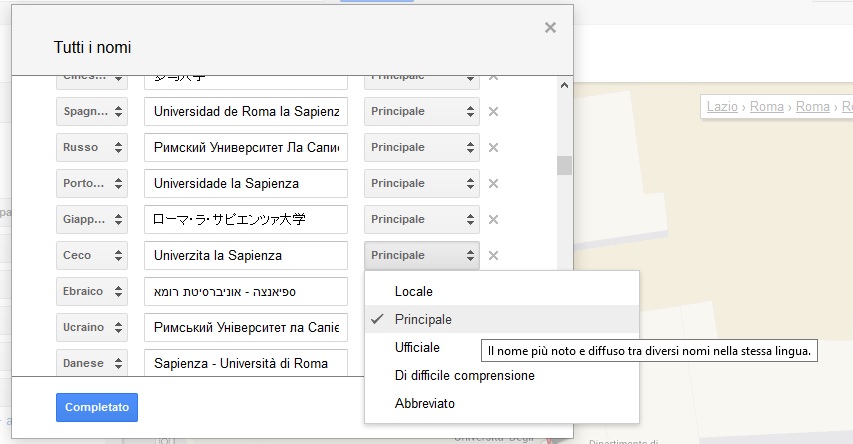Edit the Ukrainian name text field
Viewport: 853px width, 444px height.
[246, 327]
